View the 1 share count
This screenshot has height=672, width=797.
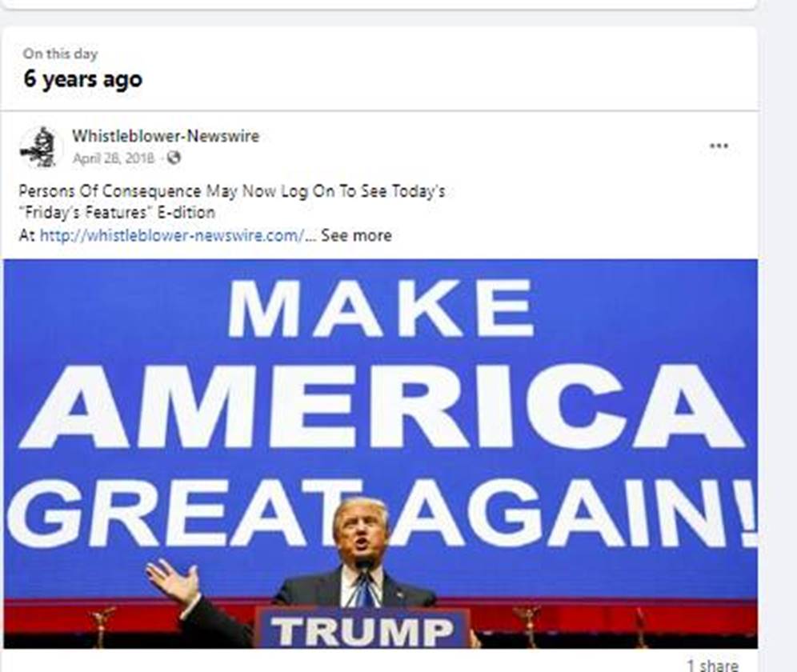coord(713,665)
